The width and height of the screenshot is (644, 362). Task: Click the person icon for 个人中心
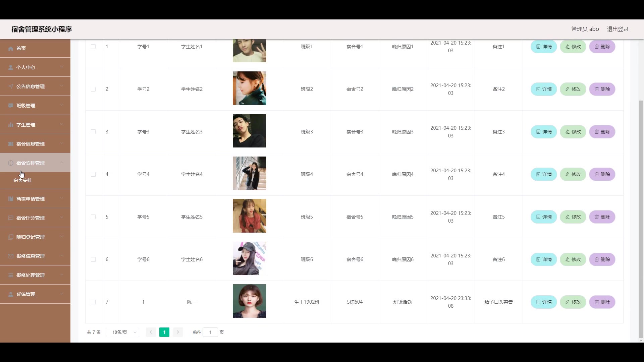pos(11,67)
